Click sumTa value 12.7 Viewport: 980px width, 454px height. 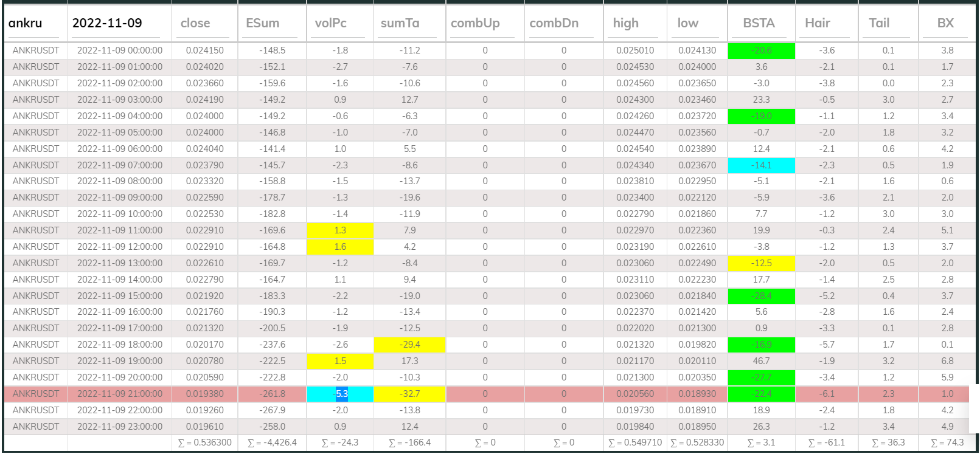(410, 100)
